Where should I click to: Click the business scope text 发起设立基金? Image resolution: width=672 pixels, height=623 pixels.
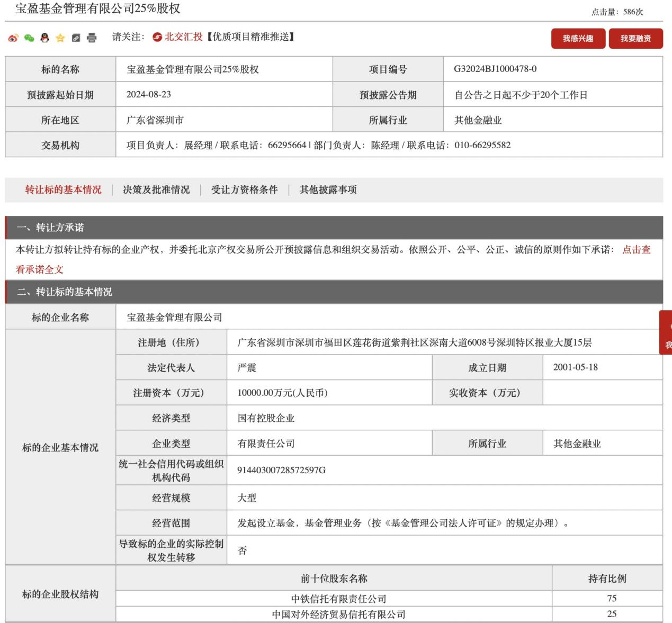click(x=403, y=523)
